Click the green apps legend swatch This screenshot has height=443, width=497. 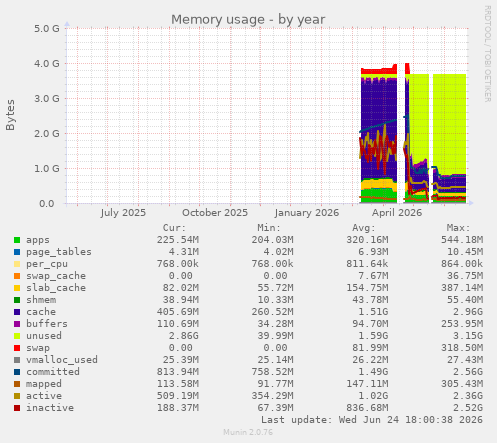[x=17, y=240]
